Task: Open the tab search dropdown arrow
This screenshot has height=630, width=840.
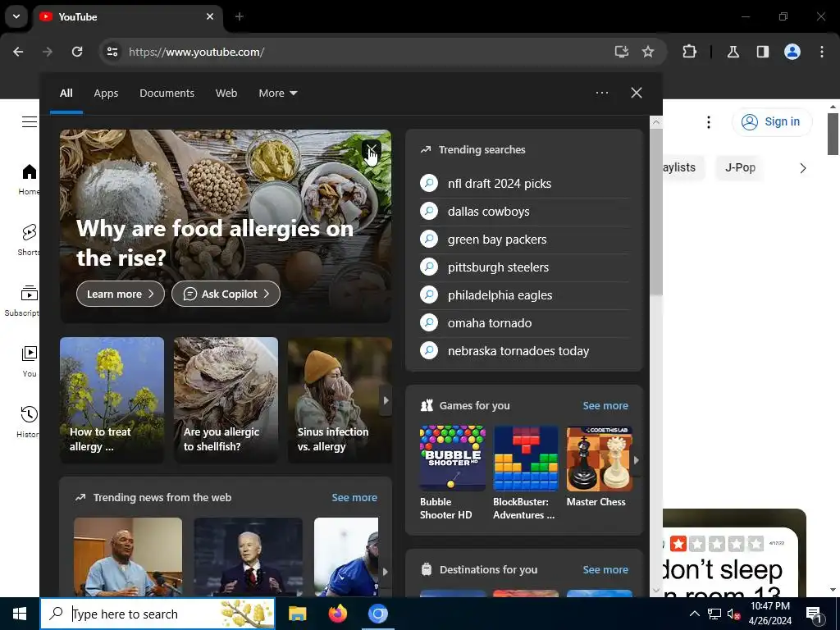Action: 16,16
